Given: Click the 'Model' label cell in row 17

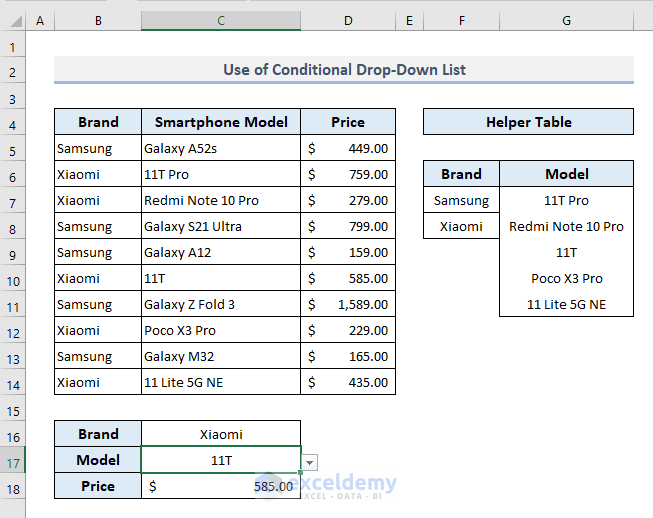Looking at the screenshot, I should (x=98, y=460).
